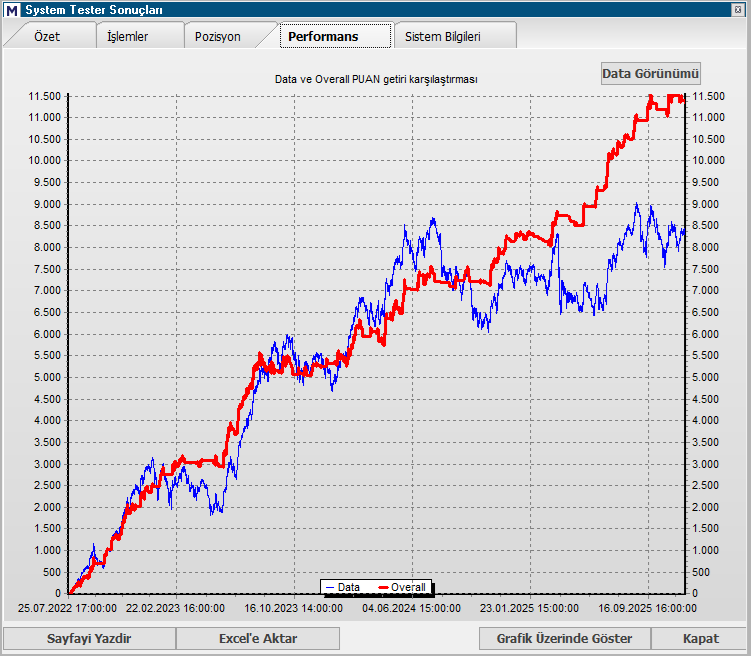Click the left axis value 9.000
This screenshot has width=751, height=656.
[47, 204]
